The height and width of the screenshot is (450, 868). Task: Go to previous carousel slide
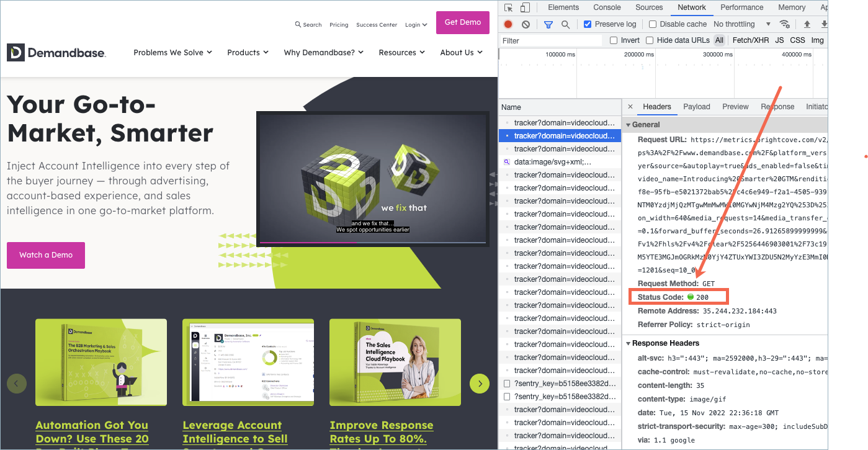pos(17,384)
